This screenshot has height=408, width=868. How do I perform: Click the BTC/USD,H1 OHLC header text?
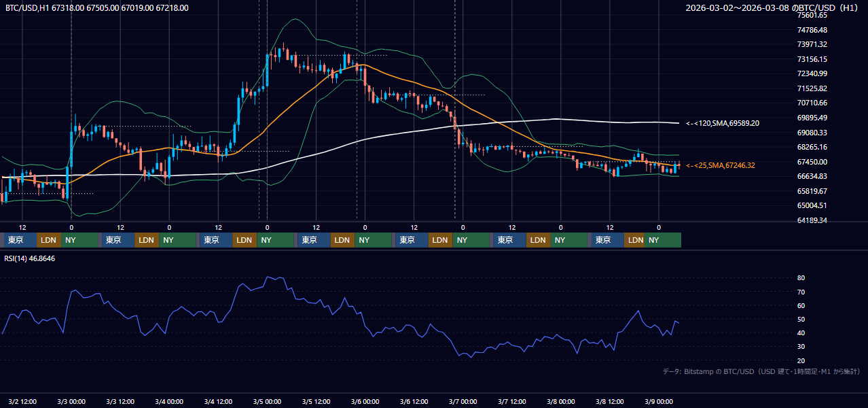click(x=97, y=8)
